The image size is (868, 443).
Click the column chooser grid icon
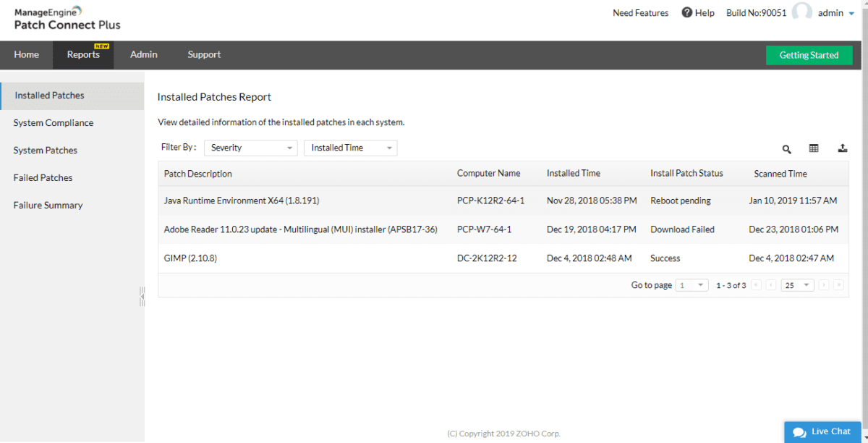(x=814, y=148)
